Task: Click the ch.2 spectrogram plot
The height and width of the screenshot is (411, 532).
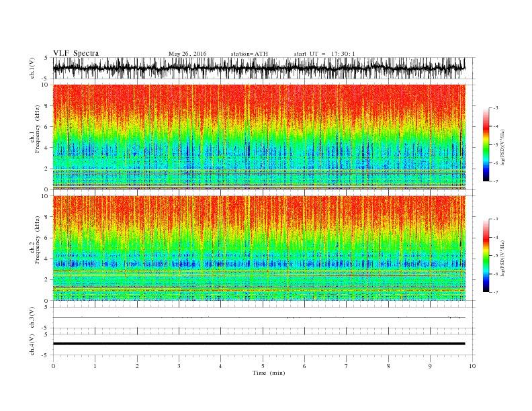Action: click(x=259, y=248)
